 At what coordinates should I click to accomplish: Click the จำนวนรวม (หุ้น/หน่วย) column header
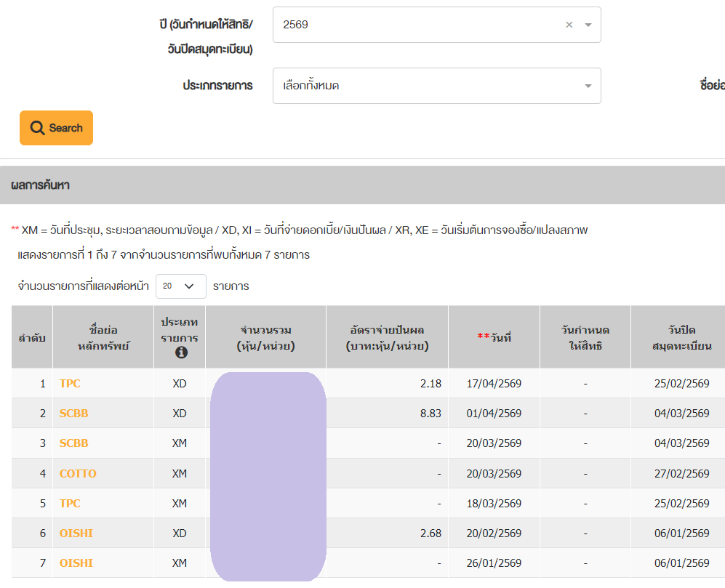265,337
